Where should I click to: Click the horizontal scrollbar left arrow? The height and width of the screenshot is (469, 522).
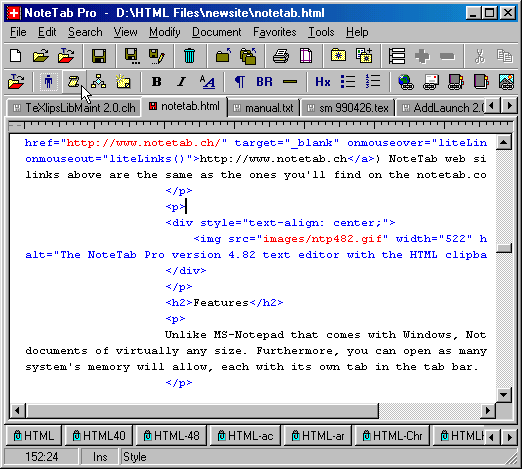(18, 410)
